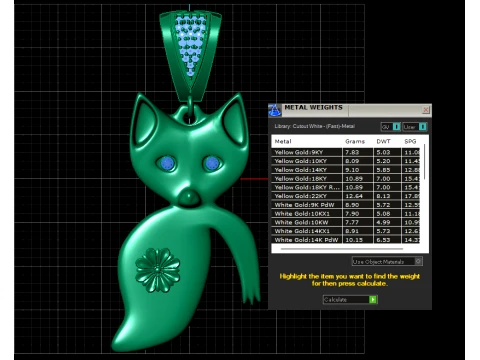Toggle the GV library switch
The width and height of the screenshot is (480, 360).
pos(390,127)
